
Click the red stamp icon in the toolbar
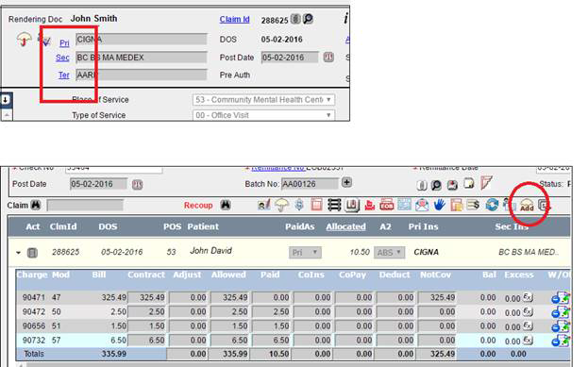tap(369, 205)
